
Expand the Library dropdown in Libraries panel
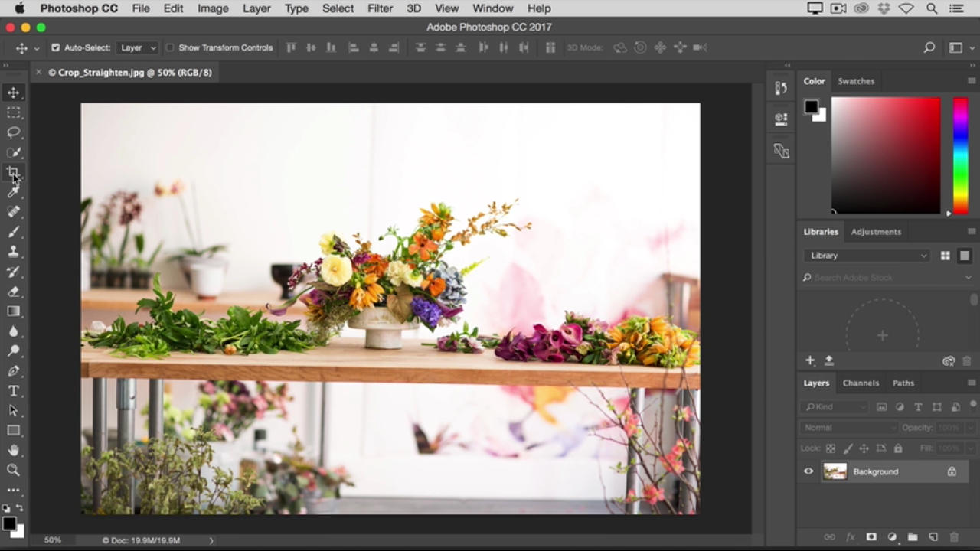pos(867,256)
